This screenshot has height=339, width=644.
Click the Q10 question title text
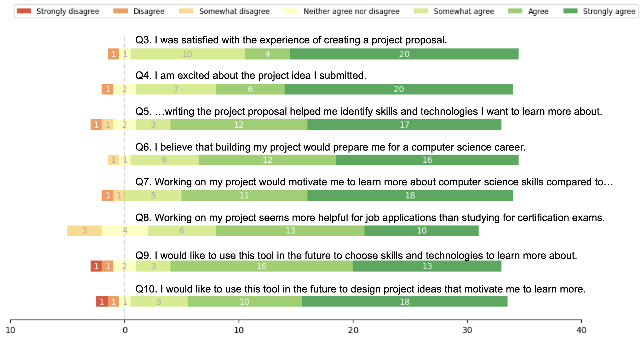click(360, 289)
